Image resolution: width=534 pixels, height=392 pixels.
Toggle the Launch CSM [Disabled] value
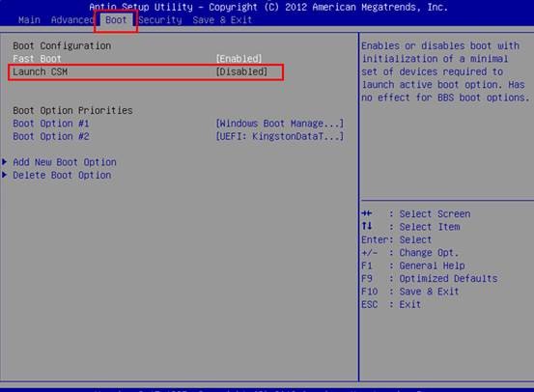(241, 71)
